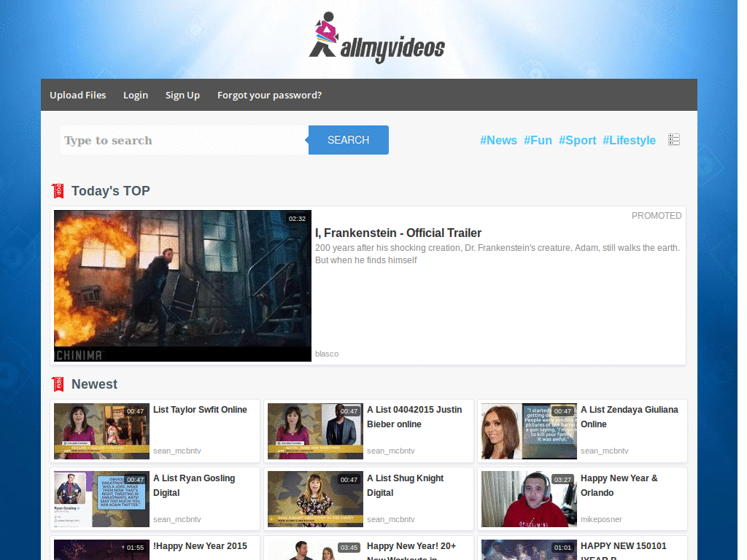Open I, Frankenstein - Official Trailer title
The image size is (747, 560).
pos(398,233)
